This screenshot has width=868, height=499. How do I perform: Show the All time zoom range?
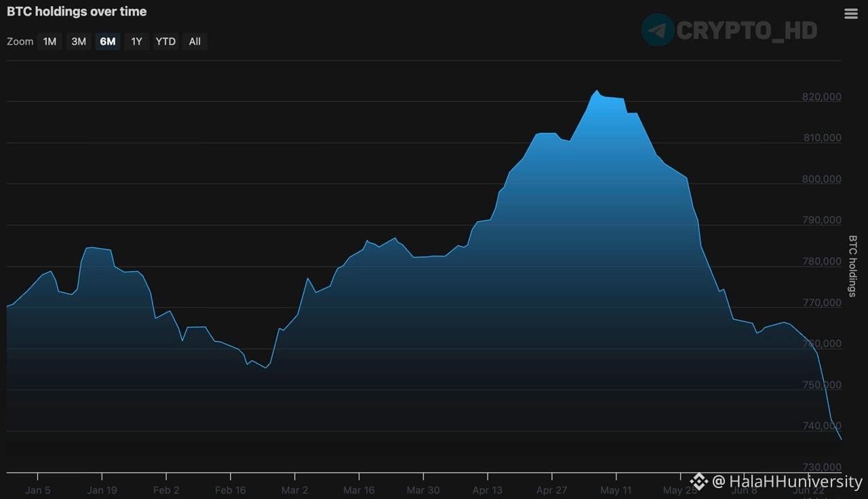pos(195,41)
